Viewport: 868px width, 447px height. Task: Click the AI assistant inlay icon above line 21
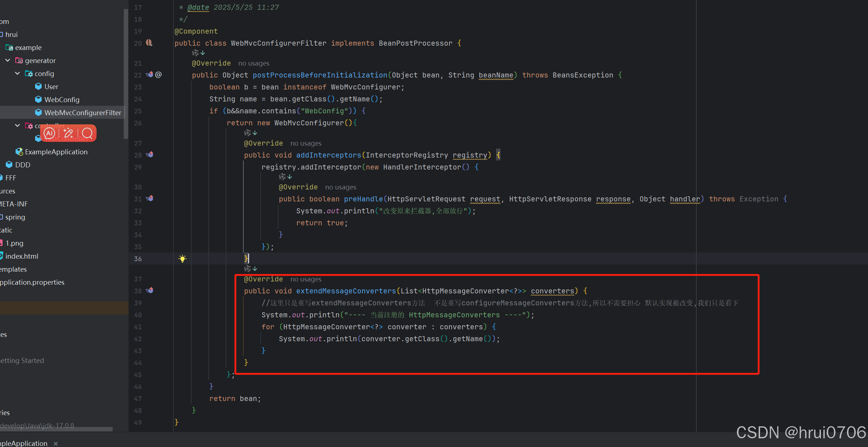coord(196,53)
